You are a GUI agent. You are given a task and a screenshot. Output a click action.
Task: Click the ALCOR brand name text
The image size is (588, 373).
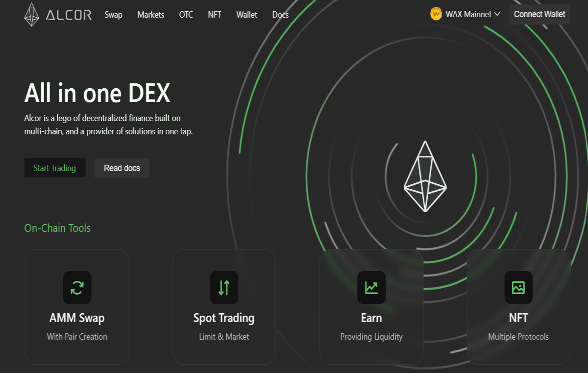pyautogui.click(x=69, y=15)
